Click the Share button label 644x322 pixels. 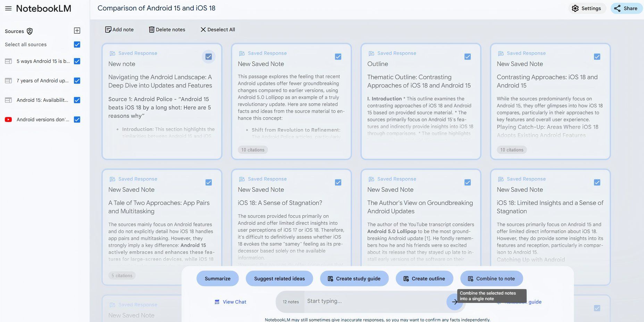pyautogui.click(x=630, y=8)
